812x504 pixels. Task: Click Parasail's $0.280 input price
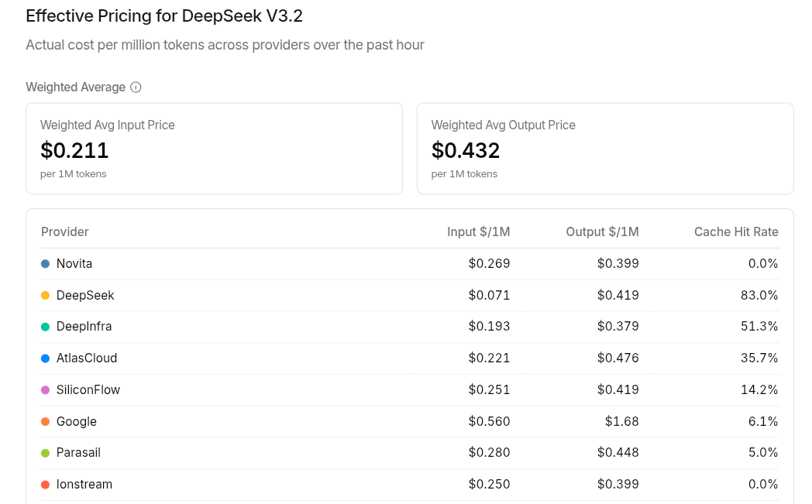click(x=490, y=453)
